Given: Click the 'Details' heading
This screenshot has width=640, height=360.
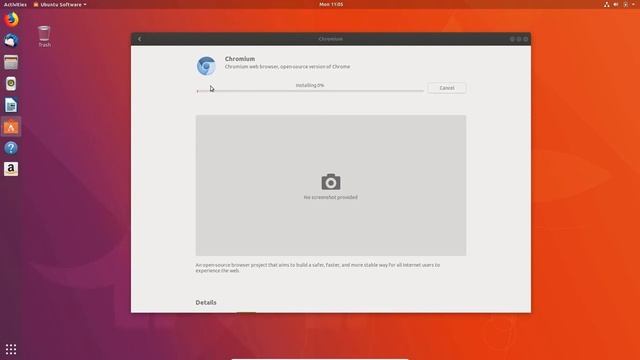Looking at the screenshot, I should click(x=206, y=302).
